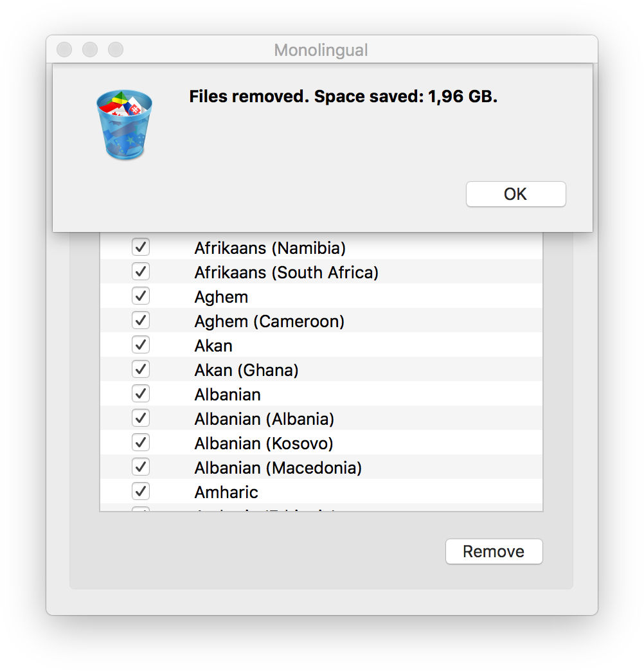Click the Monolingual trash can icon

point(124,125)
